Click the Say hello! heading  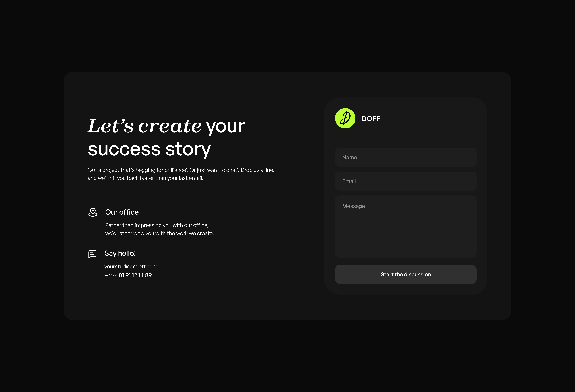pyautogui.click(x=120, y=253)
